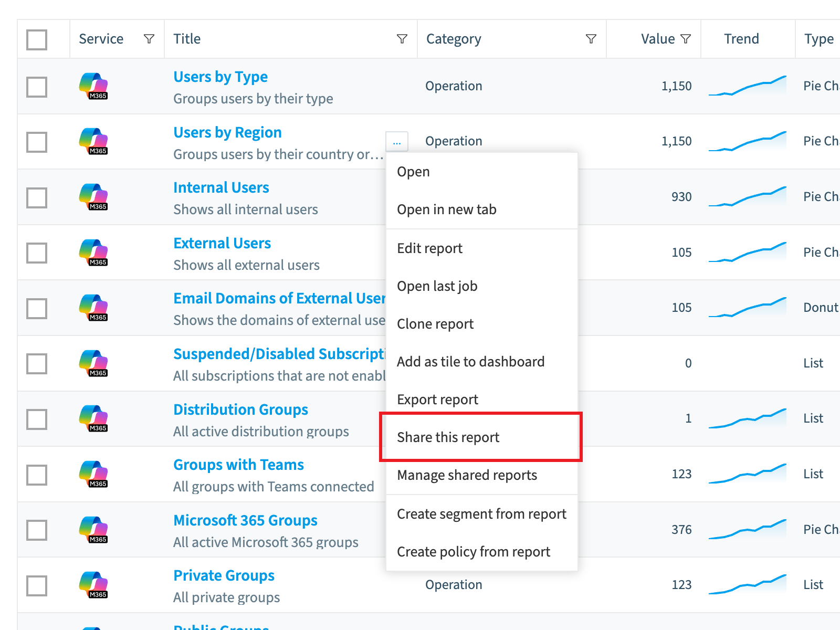Open the Distribution Groups report link
The height and width of the screenshot is (630, 840).
point(240,409)
